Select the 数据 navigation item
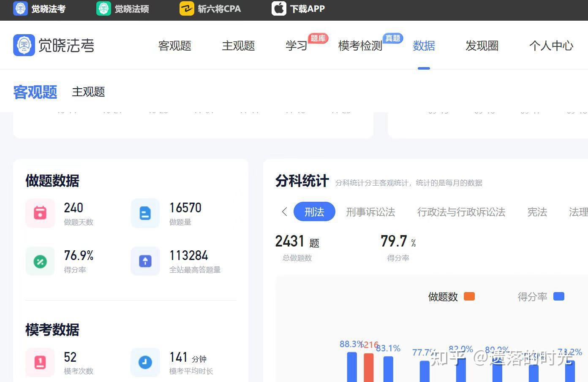Viewport: 588px width, 382px height. click(x=424, y=46)
